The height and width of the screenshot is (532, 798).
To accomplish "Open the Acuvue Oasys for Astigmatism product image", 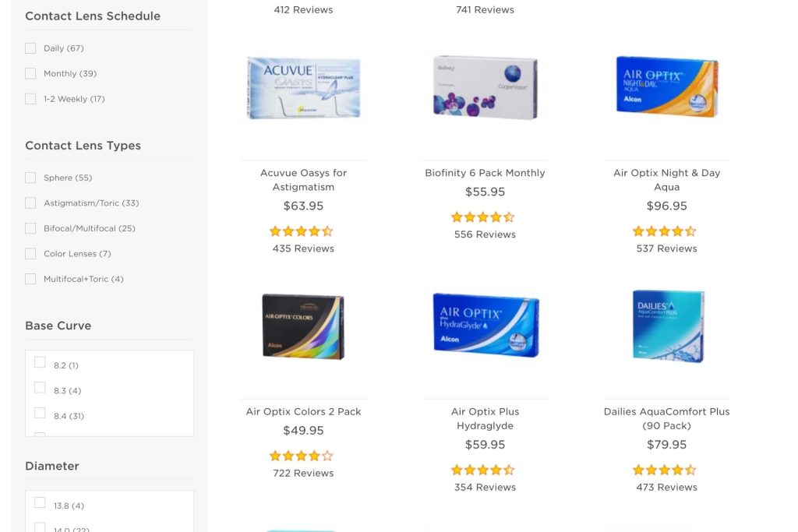I will pos(303,87).
